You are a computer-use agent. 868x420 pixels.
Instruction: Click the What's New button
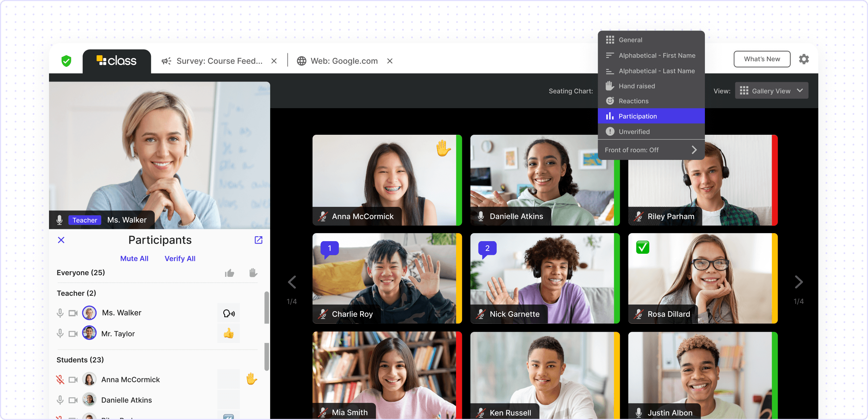pos(762,59)
